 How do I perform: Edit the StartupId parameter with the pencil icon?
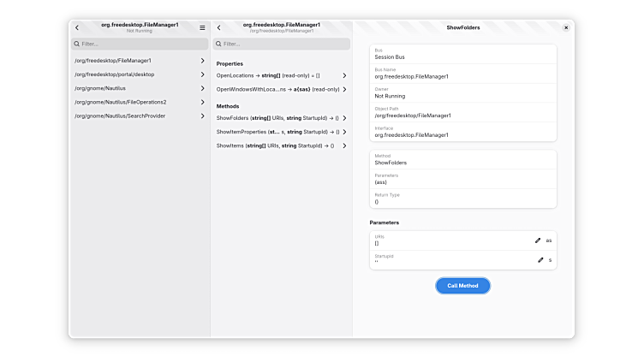[x=540, y=259]
